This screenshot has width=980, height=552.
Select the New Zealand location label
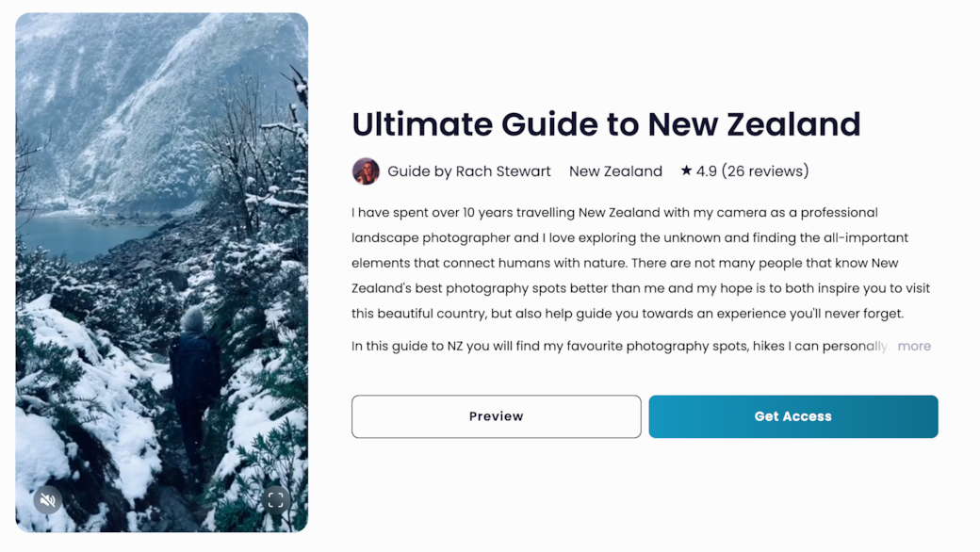pyautogui.click(x=615, y=171)
